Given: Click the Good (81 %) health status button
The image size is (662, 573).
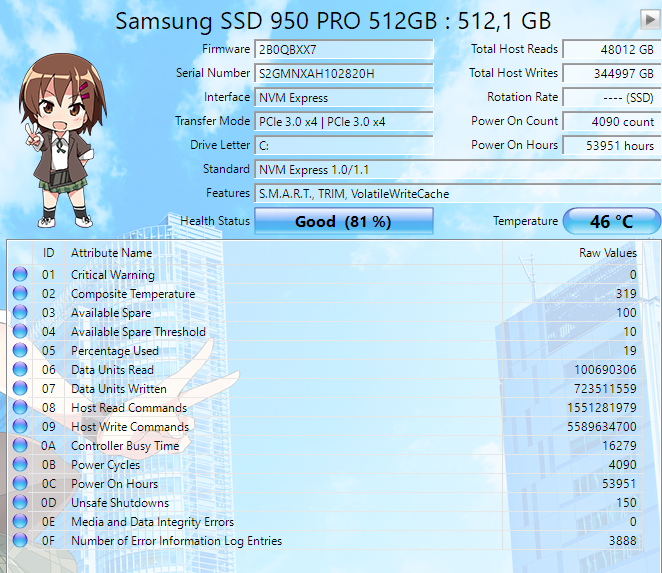Looking at the screenshot, I should pos(344,221).
